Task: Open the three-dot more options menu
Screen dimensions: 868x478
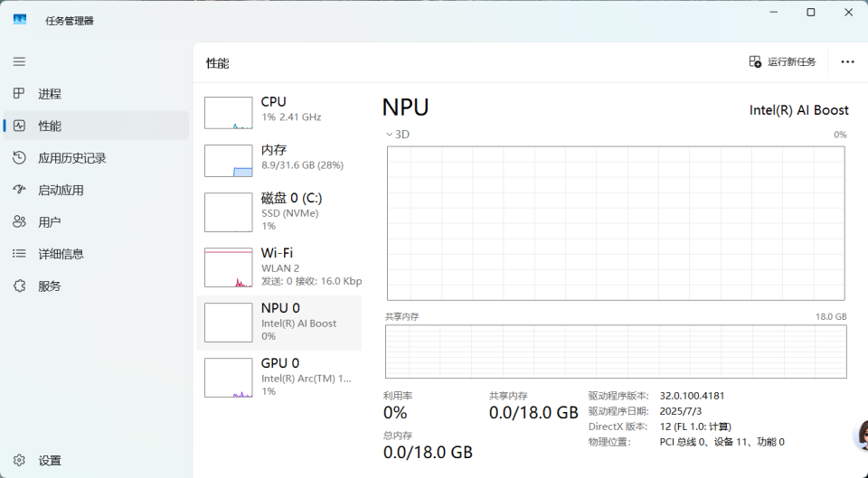Action: coord(847,62)
